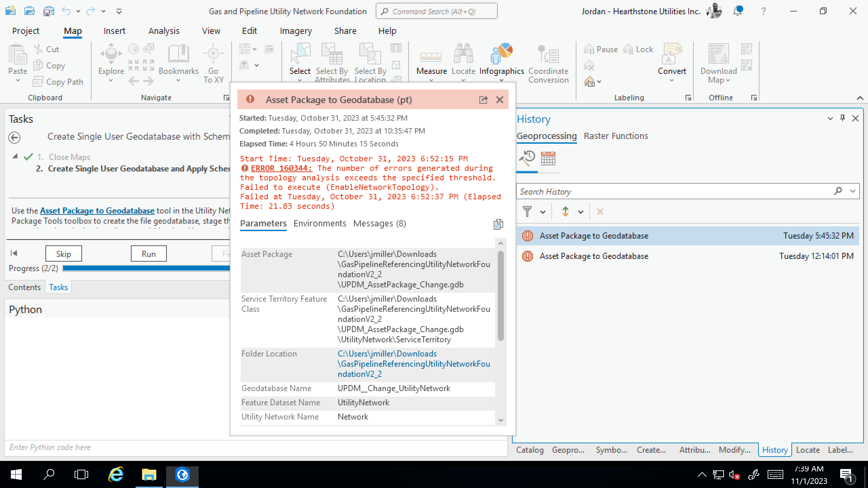The height and width of the screenshot is (488, 868).
Task: Expand the History filter dropdown
Action: 543,212
